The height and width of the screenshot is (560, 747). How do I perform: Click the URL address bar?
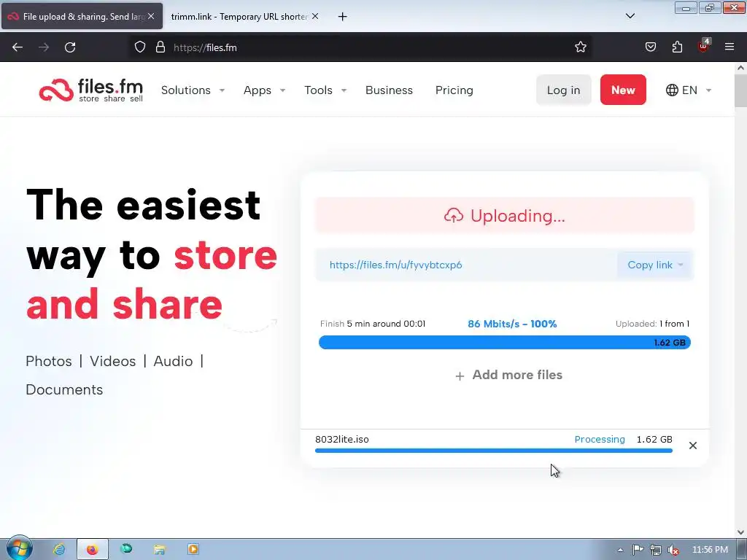[x=362, y=47]
